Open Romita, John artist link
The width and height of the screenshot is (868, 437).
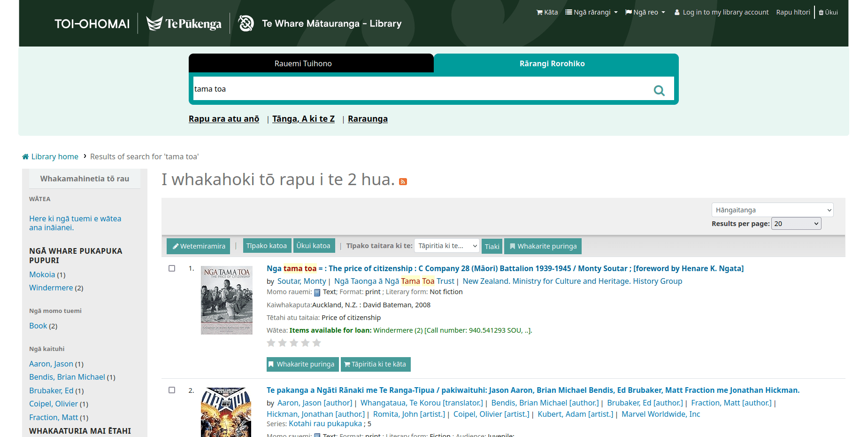coord(409,414)
